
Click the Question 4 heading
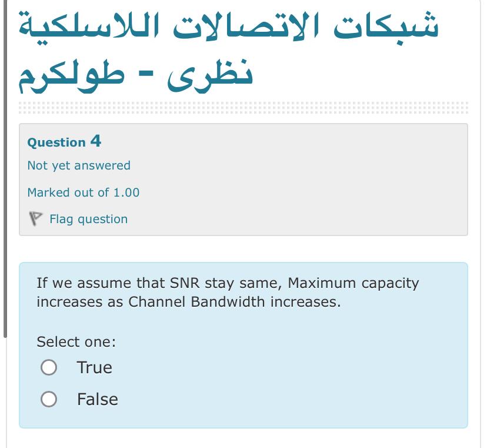pos(64,141)
